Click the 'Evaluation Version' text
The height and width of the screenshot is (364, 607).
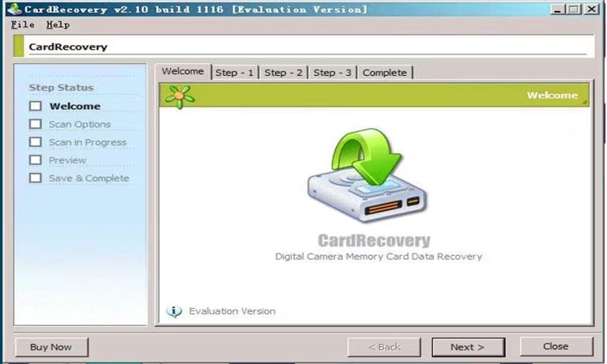pyautogui.click(x=232, y=311)
